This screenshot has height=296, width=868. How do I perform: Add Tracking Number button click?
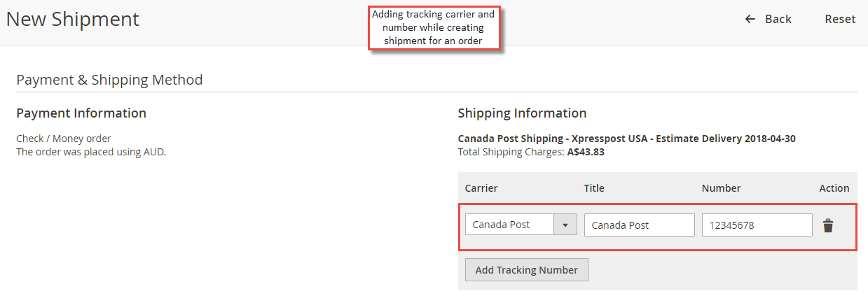(x=527, y=270)
